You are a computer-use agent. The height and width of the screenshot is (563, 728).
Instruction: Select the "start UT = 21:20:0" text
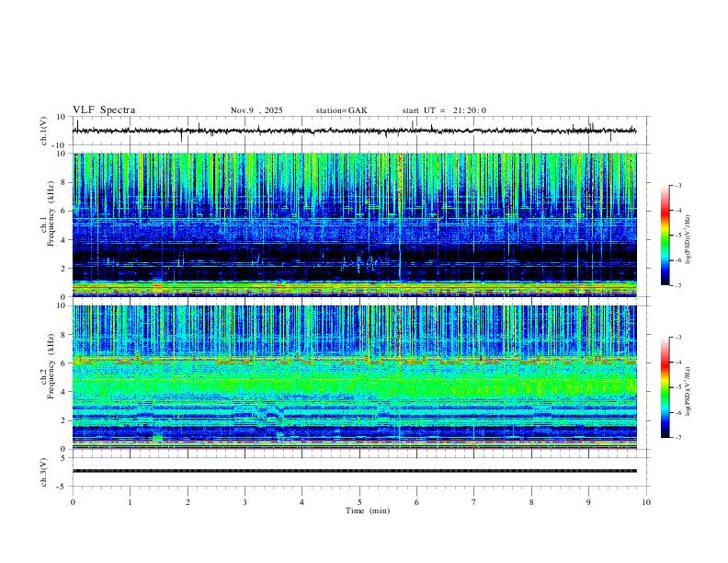(x=444, y=110)
